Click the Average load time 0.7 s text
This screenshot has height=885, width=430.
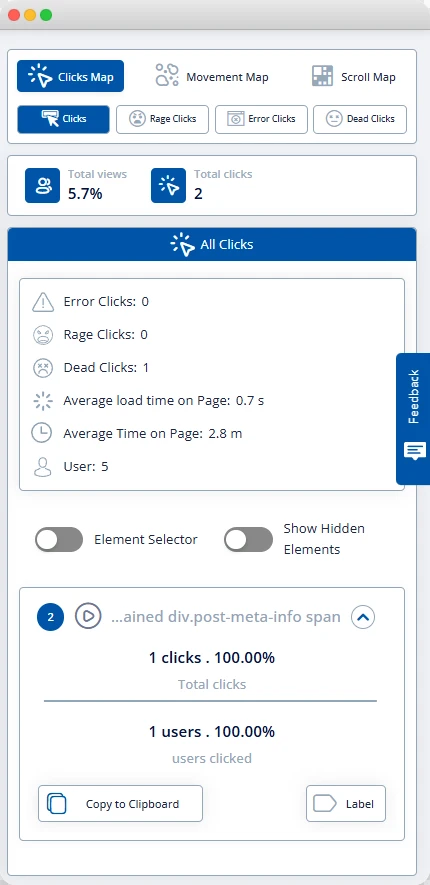[164, 401]
